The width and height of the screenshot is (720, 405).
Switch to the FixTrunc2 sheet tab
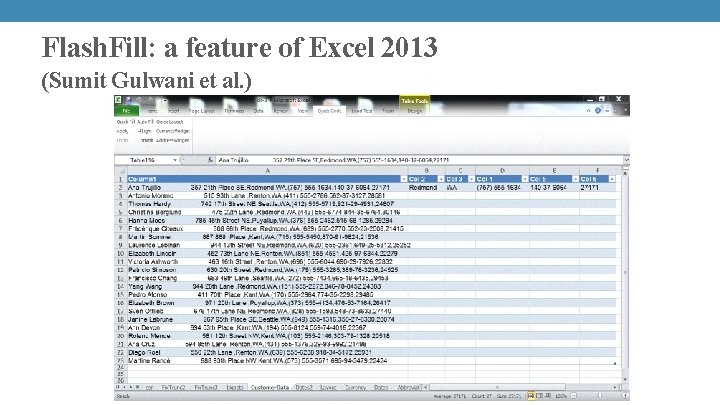pyautogui.click(x=173, y=387)
